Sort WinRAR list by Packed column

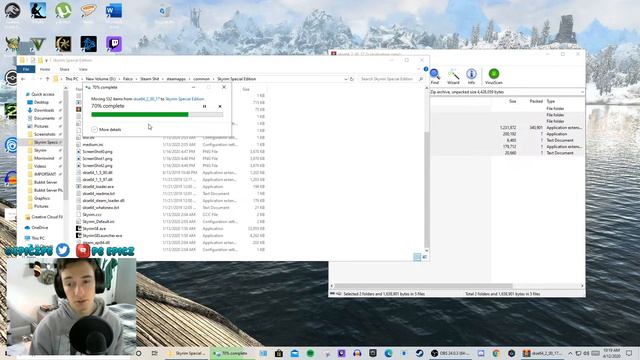coord(536,101)
